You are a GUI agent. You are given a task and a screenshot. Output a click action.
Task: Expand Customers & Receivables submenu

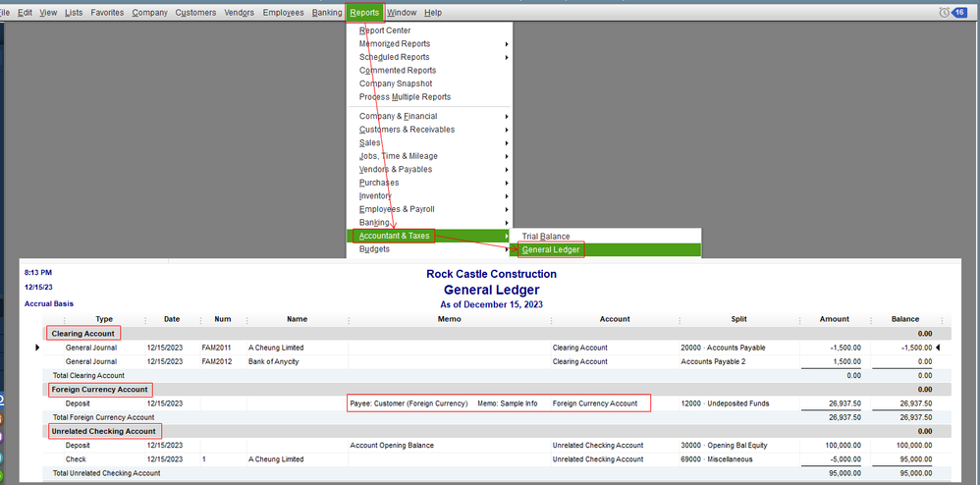tap(430, 130)
